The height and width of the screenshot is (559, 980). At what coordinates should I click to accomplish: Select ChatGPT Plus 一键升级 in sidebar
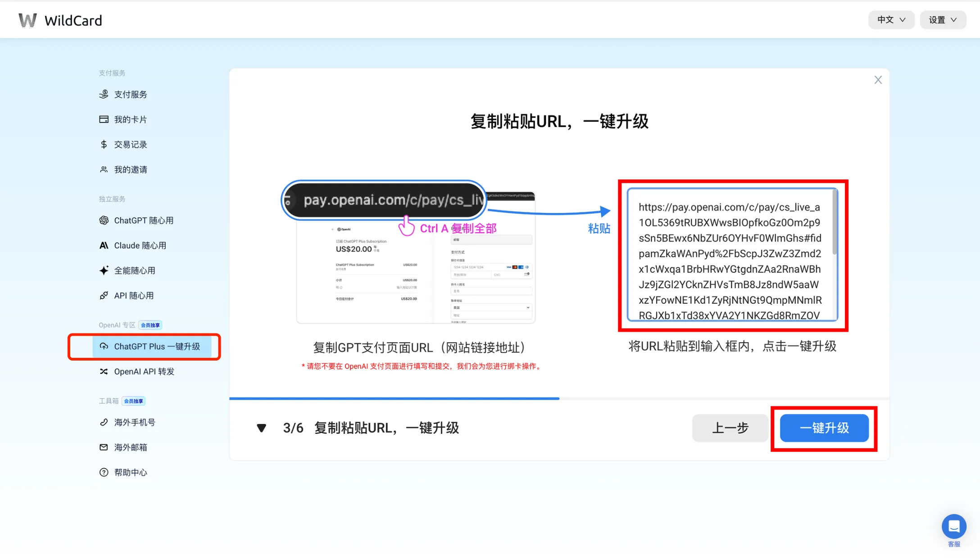[152, 346]
